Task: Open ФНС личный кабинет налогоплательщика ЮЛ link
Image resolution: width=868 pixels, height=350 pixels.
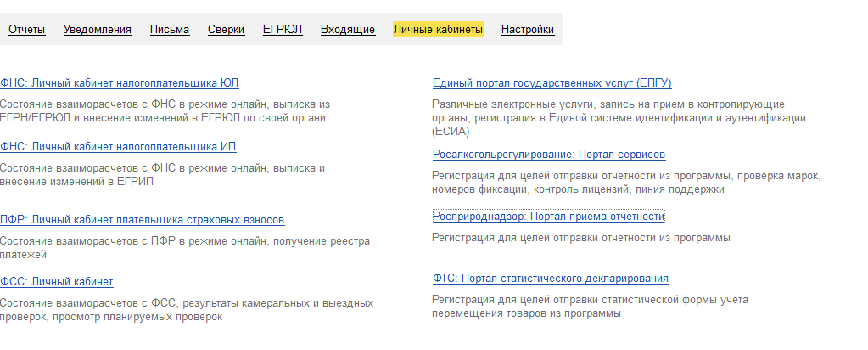Action: pyautogui.click(x=120, y=82)
